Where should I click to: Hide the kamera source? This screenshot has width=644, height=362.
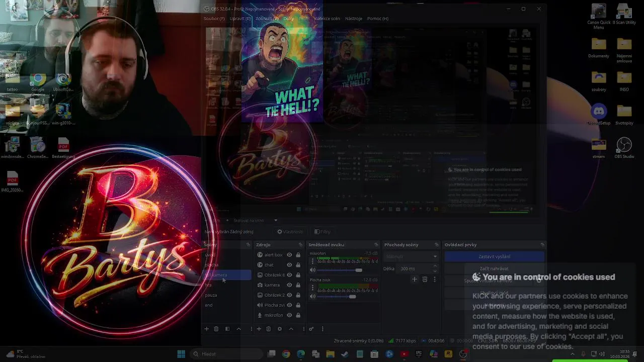pyautogui.click(x=289, y=285)
